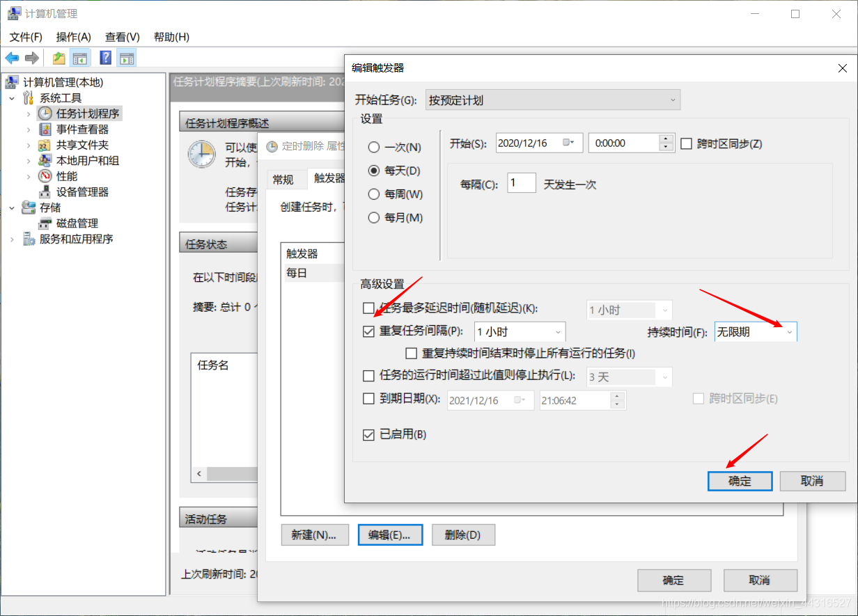Click the 系统工具 tools icon
The width and height of the screenshot is (858, 616).
29,98
